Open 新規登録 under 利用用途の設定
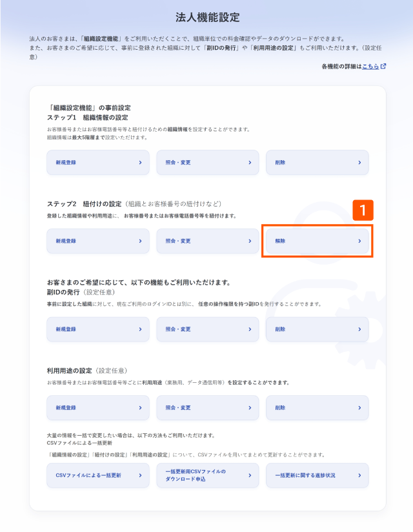 [x=98, y=407]
